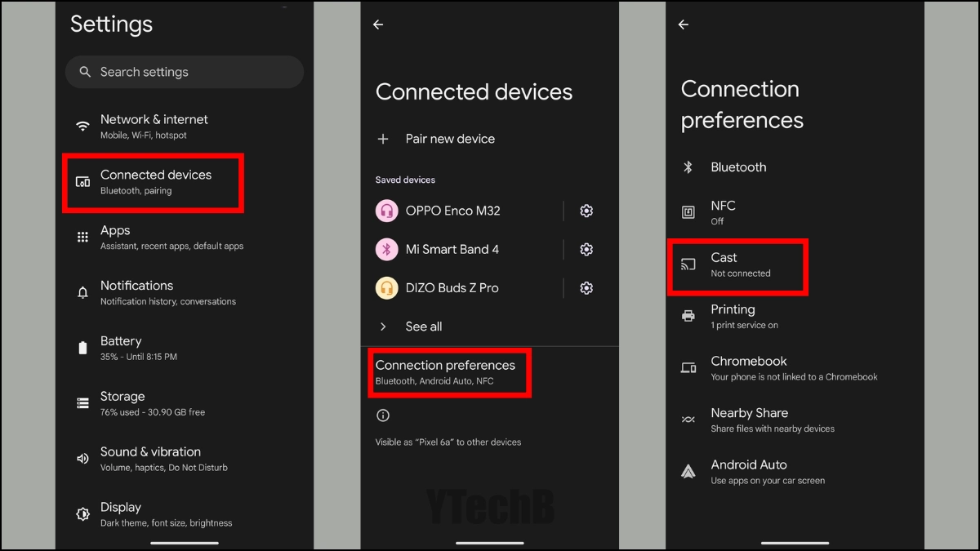
Task: Click the Bluetooth icon in Connection preferences
Action: (x=688, y=167)
